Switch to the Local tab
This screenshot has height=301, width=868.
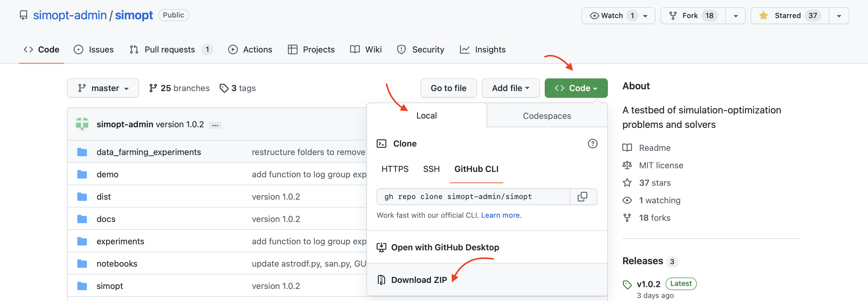[426, 116]
